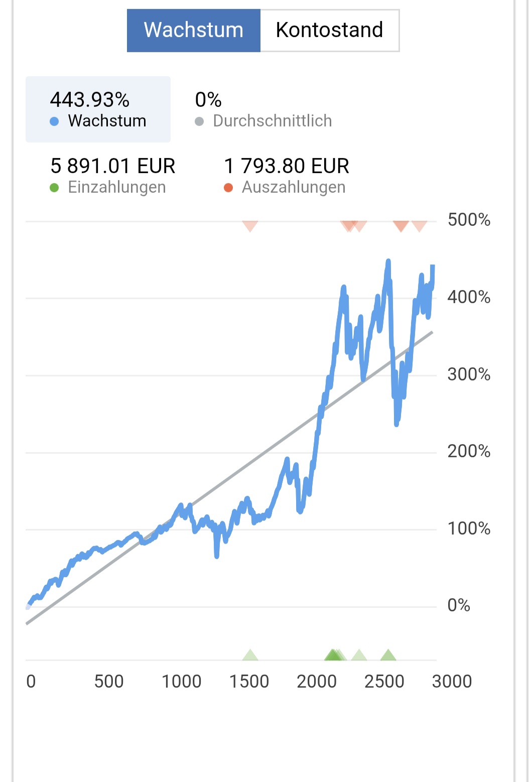Click the 500% y-axis label
The width and height of the screenshot is (532, 782).
click(469, 220)
